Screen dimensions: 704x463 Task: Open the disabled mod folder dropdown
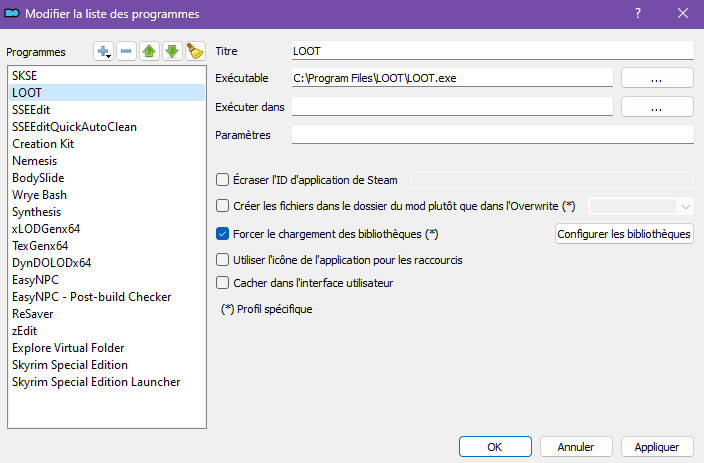641,206
